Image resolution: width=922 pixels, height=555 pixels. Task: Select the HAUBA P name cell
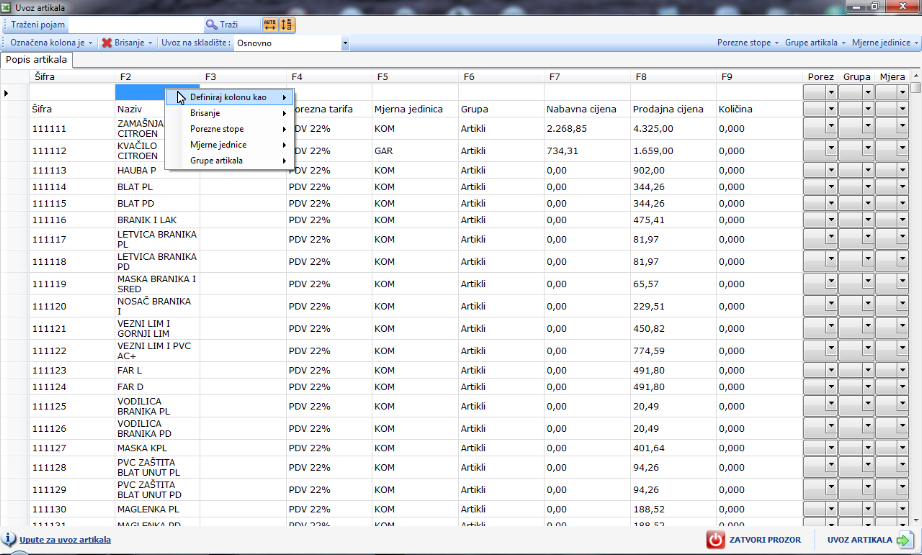[x=157, y=170]
